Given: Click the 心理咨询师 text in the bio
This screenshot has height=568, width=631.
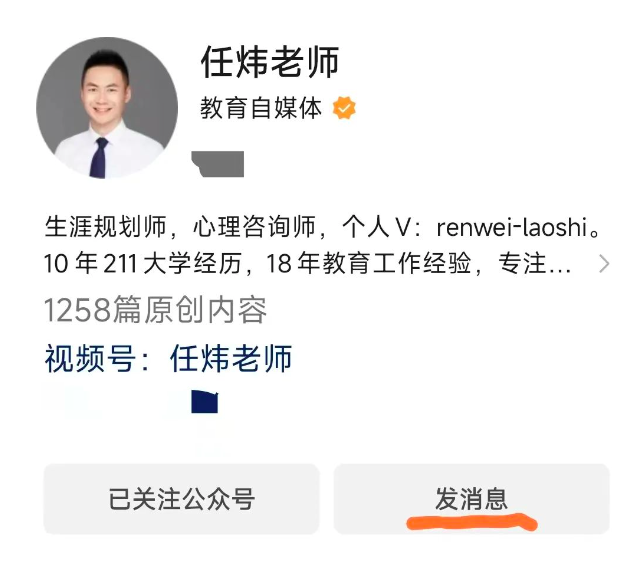Looking at the screenshot, I should [x=254, y=227].
